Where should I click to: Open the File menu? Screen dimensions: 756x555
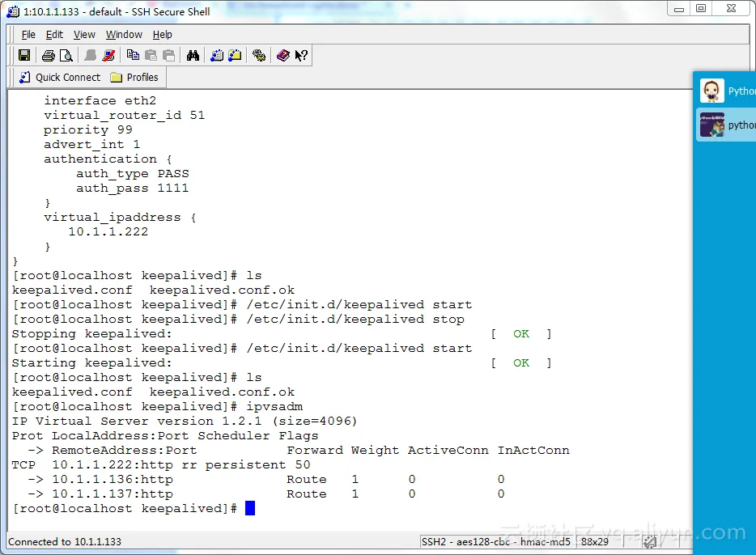click(x=28, y=35)
